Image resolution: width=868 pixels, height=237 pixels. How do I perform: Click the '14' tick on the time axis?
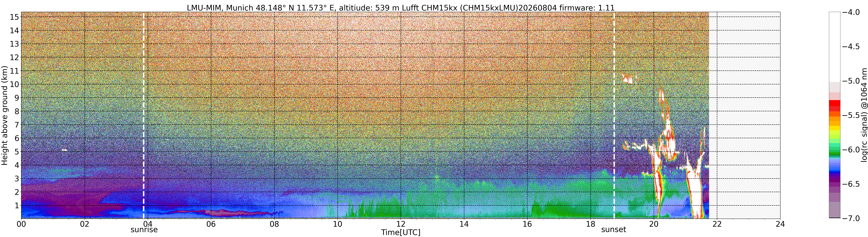[464, 224]
